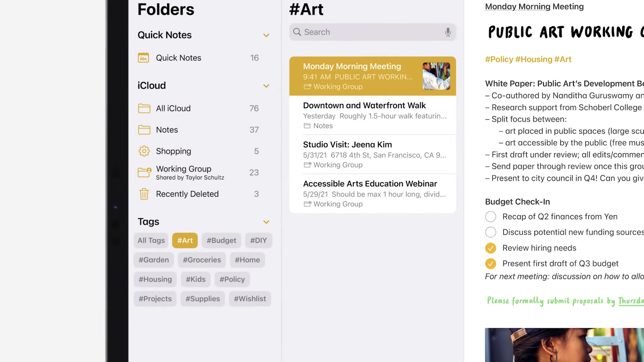Select All Tags filter button

pyautogui.click(x=151, y=240)
